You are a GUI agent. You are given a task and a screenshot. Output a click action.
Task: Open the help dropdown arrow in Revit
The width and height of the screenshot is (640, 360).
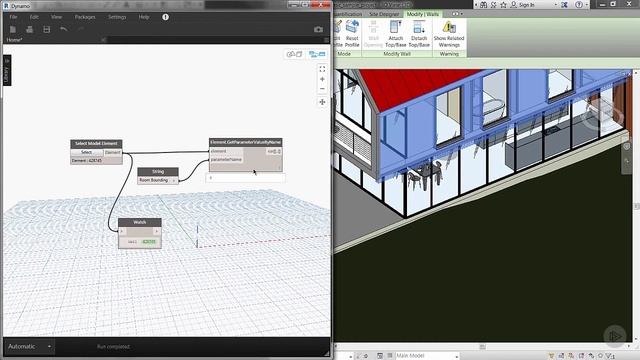(587, 5)
